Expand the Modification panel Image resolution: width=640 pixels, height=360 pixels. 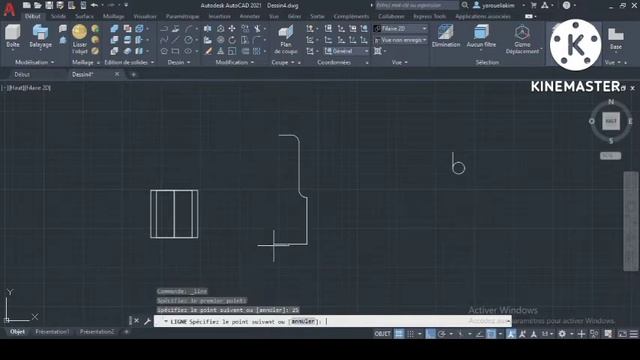pos(235,62)
